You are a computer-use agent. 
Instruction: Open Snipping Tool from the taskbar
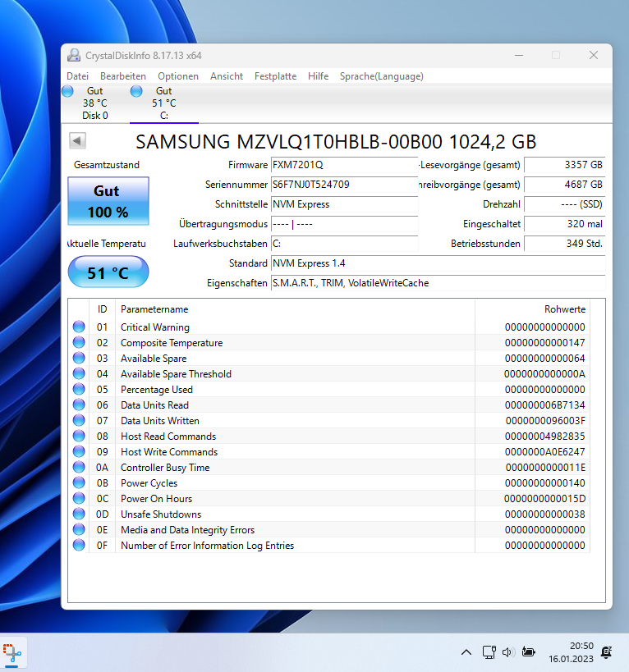(12, 652)
